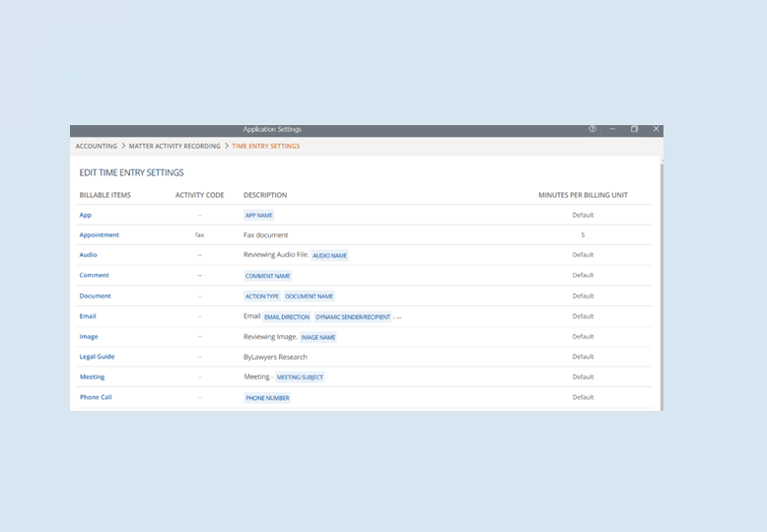The width and height of the screenshot is (767, 532).
Task: Click the Description column header
Action: (x=265, y=195)
